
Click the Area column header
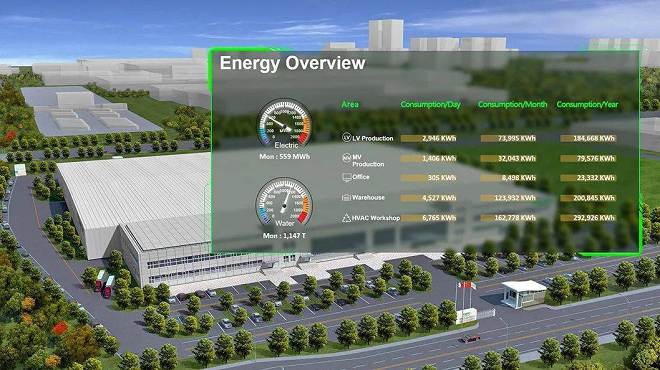[x=350, y=104]
